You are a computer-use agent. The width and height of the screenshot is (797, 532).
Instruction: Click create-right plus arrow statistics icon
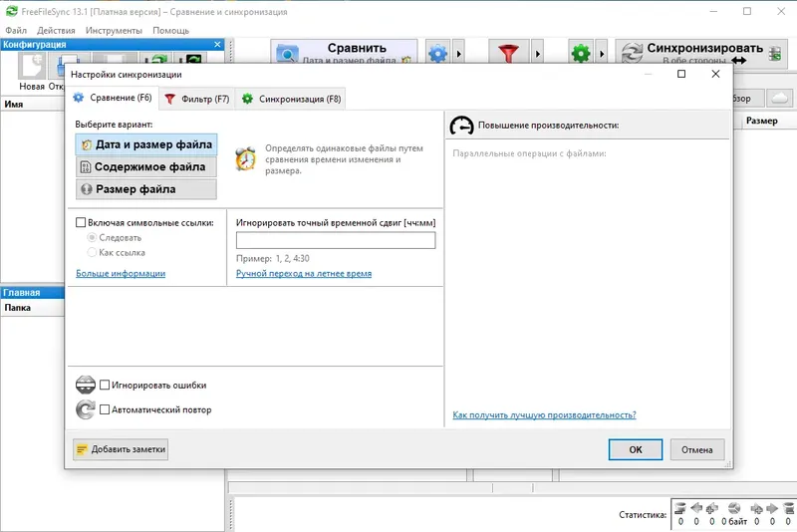coord(756,508)
